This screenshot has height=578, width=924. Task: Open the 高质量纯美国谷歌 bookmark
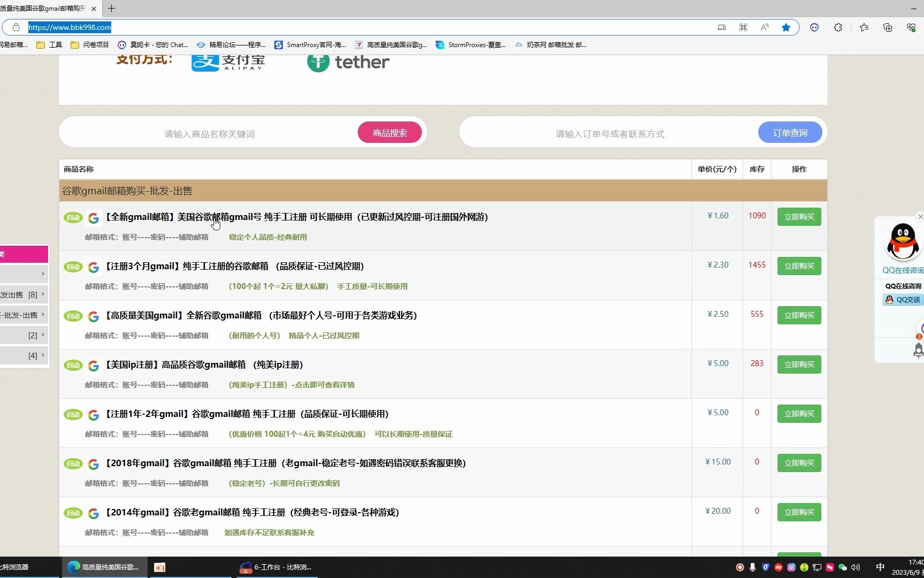[391, 45]
